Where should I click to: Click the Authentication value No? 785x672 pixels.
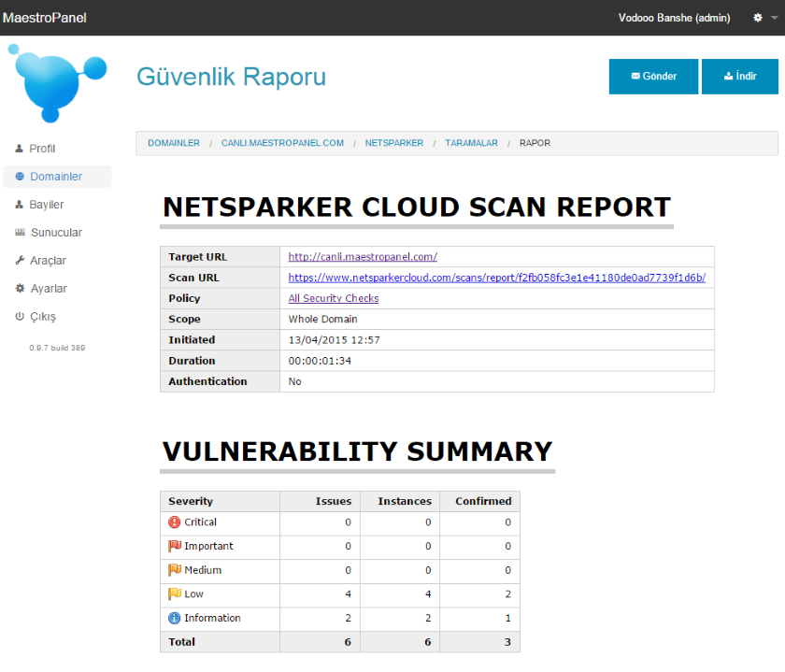tap(295, 381)
